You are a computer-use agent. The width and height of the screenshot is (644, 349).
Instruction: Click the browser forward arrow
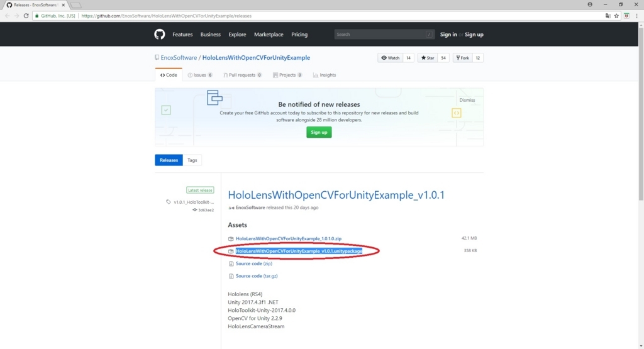tap(16, 16)
